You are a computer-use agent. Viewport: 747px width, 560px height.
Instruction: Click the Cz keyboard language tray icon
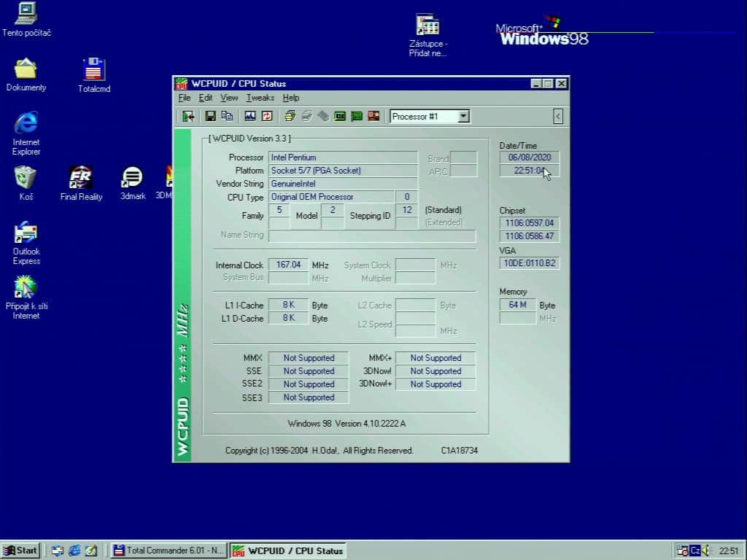coord(695,551)
